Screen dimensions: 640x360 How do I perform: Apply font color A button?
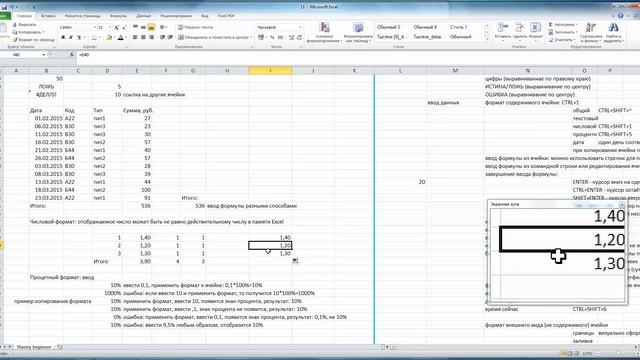pos(120,38)
